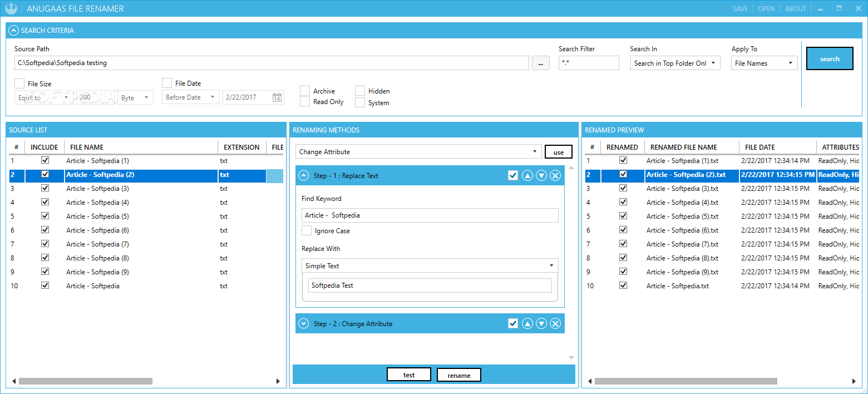
Task: Click ABOUT in the title bar
Action: click(795, 9)
